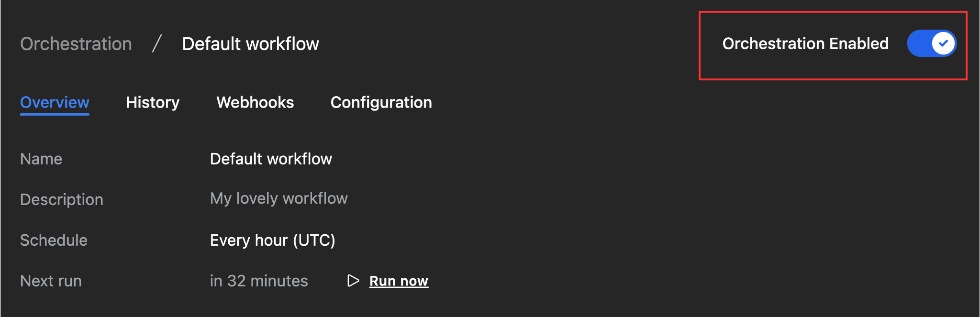Select the Description text My lovely workflow
Image resolution: width=980 pixels, height=317 pixels.
(278, 198)
